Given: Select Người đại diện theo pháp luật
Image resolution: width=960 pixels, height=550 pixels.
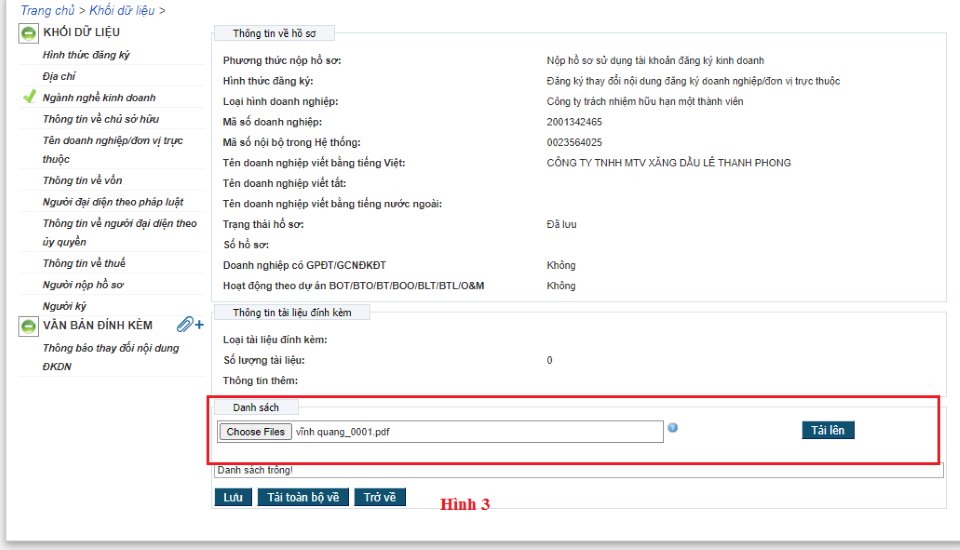Looking at the screenshot, I should [113, 202].
